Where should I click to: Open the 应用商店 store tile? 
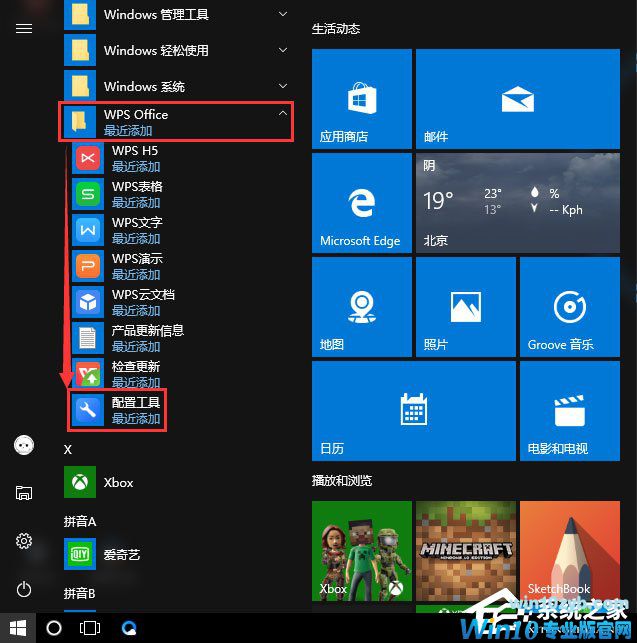pos(362,99)
